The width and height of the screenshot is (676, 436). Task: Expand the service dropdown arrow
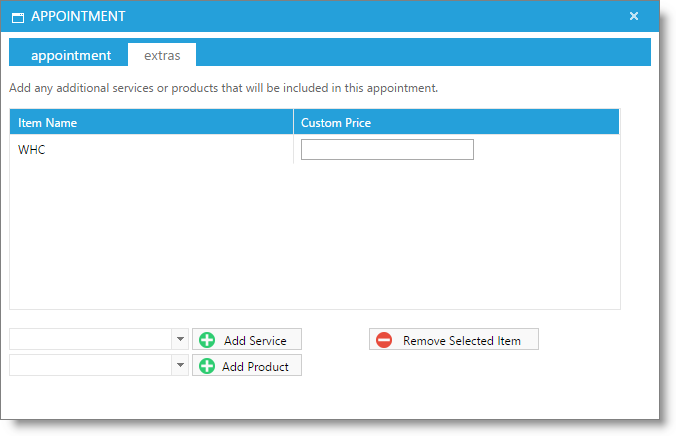(x=180, y=339)
